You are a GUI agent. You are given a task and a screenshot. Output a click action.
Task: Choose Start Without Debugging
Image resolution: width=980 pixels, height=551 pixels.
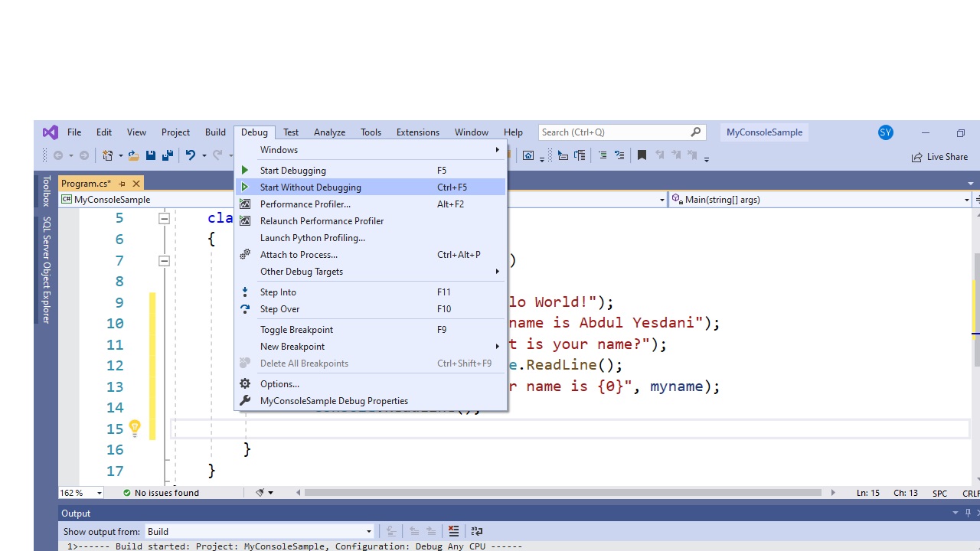pos(310,187)
